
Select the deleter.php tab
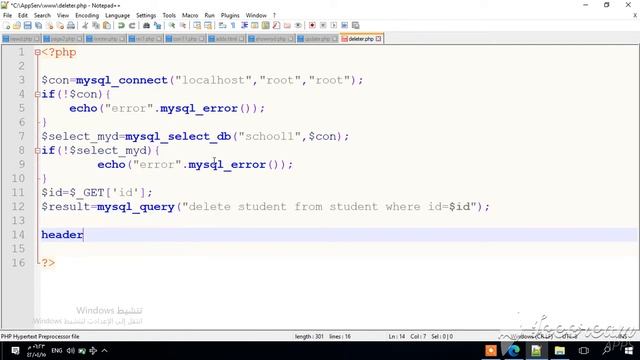pos(361,39)
